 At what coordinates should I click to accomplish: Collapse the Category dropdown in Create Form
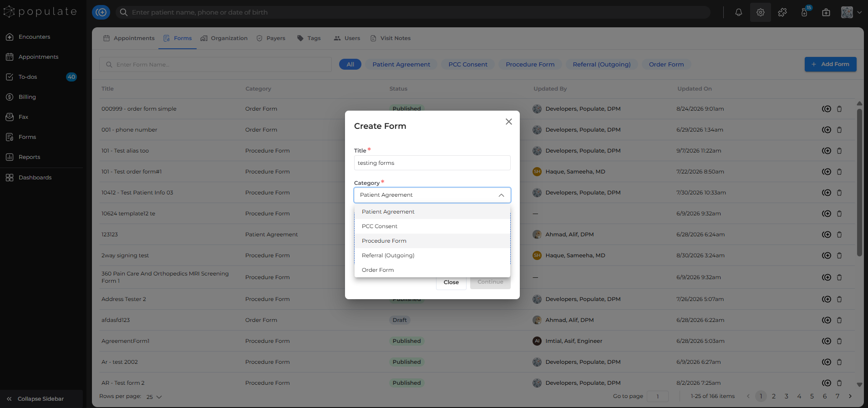(501, 195)
